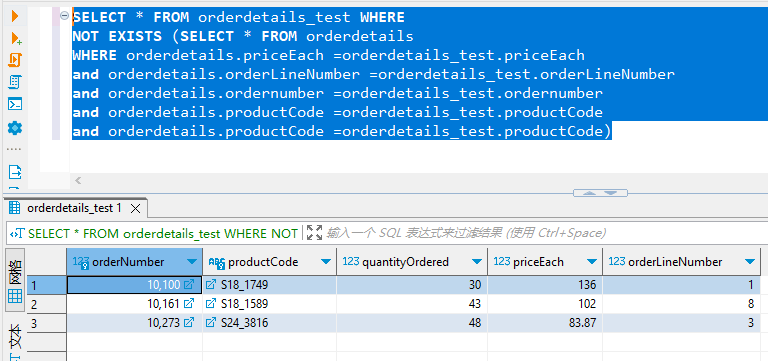Select the orderdetails_test 1 result tab
The image size is (768, 361).
coord(74,208)
